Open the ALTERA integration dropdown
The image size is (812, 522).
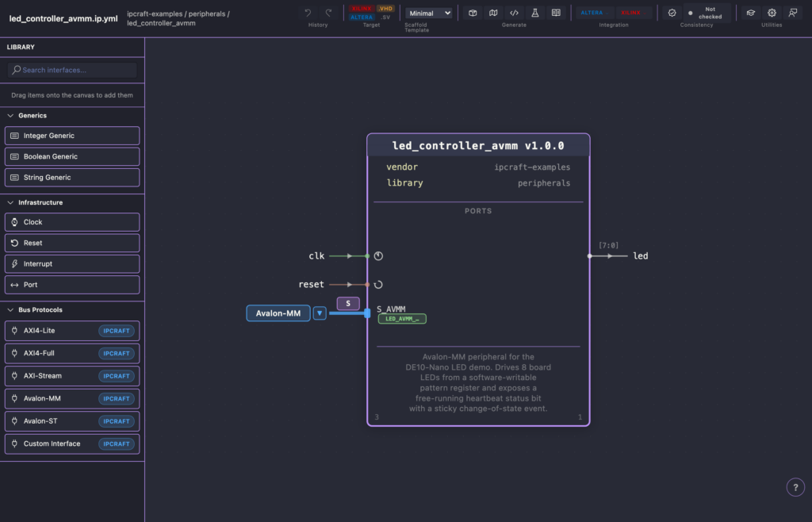click(x=595, y=13)
